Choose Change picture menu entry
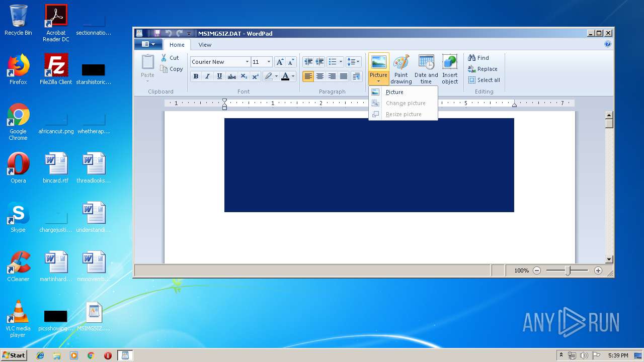The width and height of the screenshot is (644, 362). point(403,103)
